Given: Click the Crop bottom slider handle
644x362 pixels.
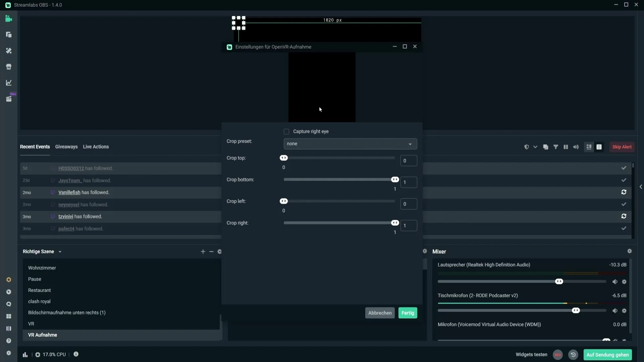Looking at the screenshot, I should click(x=395, y=180).
